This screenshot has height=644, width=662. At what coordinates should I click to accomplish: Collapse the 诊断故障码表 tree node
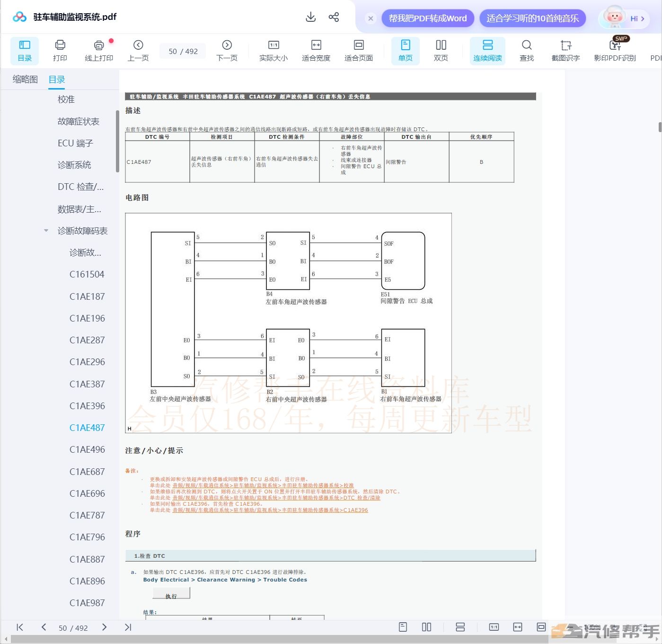(46, 231)
